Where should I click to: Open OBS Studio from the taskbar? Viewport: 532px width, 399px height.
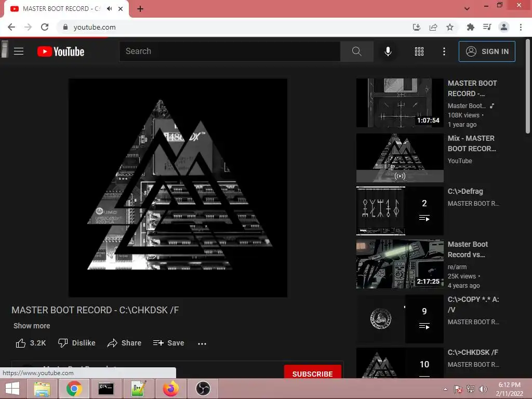203,389
